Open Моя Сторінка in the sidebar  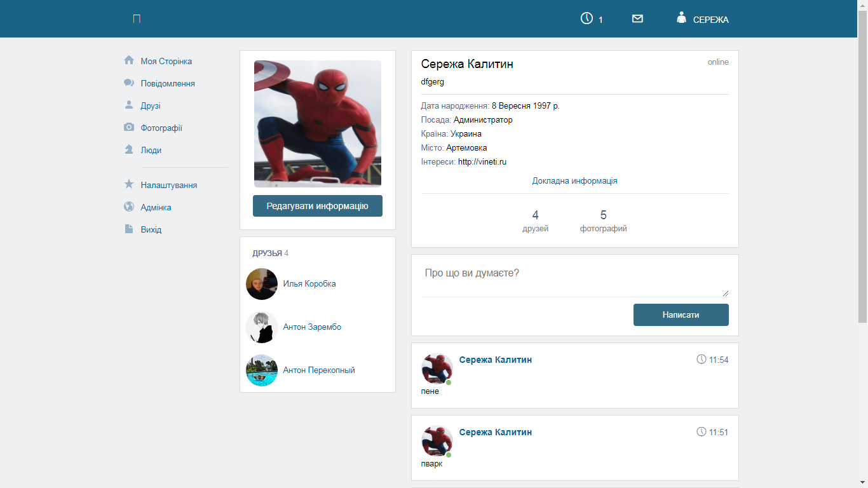point(166,61)
